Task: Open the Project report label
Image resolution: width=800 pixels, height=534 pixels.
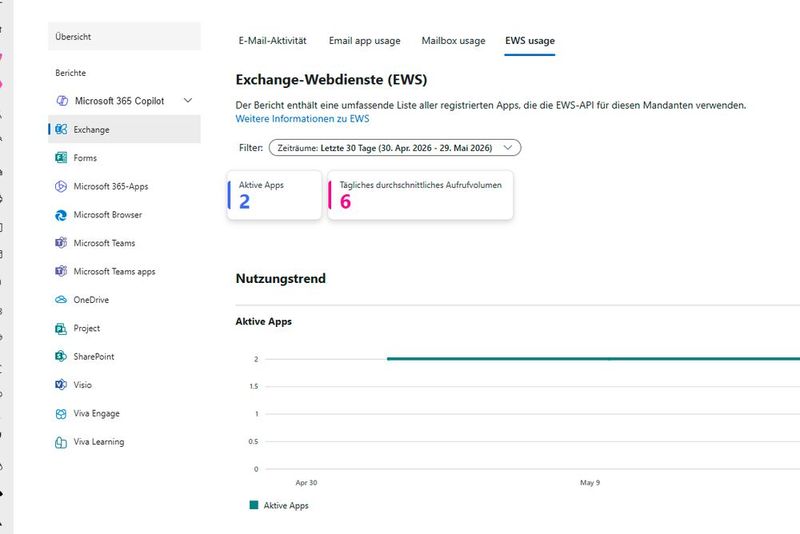Action: click(86, 328)
